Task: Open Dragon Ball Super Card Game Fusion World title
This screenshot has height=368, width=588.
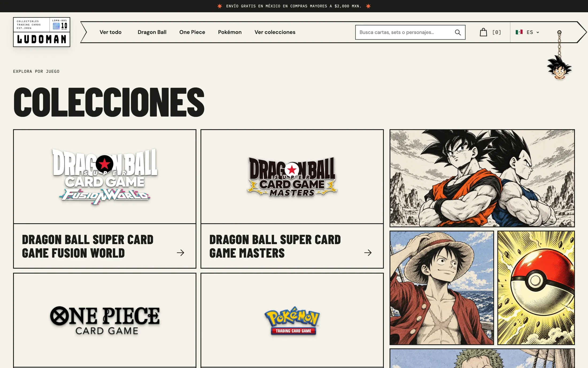Action: (x=88, y=246)
